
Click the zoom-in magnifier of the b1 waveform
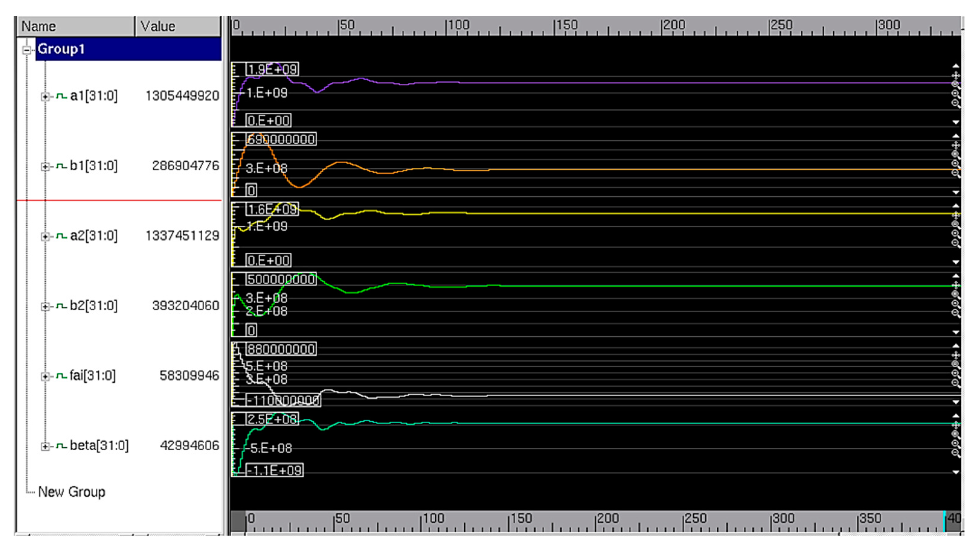(956, 163)
